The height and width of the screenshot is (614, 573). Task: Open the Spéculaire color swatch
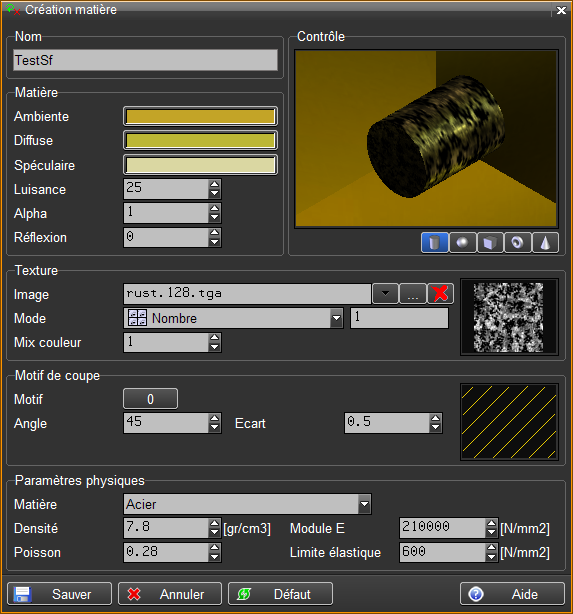(201, 165)
